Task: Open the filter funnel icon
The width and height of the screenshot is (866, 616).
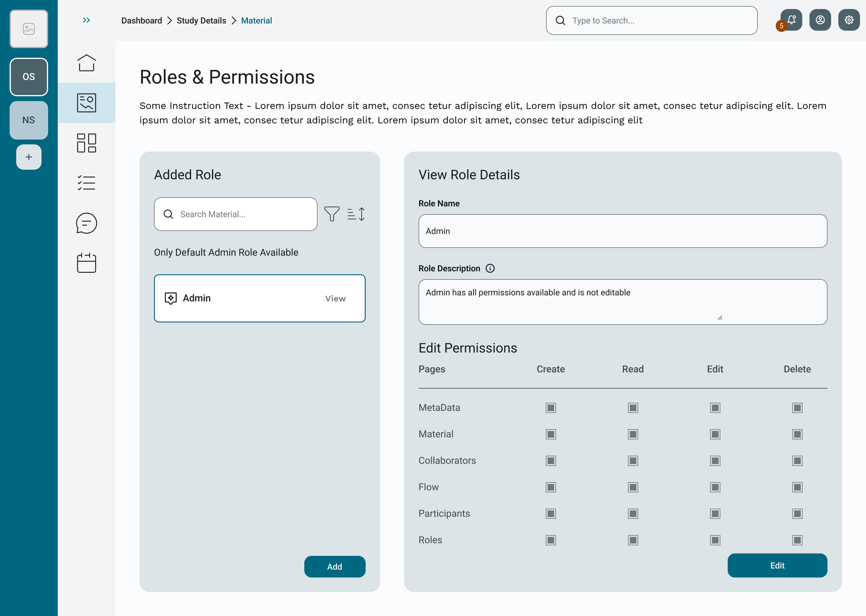Action: [x=332, y=214]
